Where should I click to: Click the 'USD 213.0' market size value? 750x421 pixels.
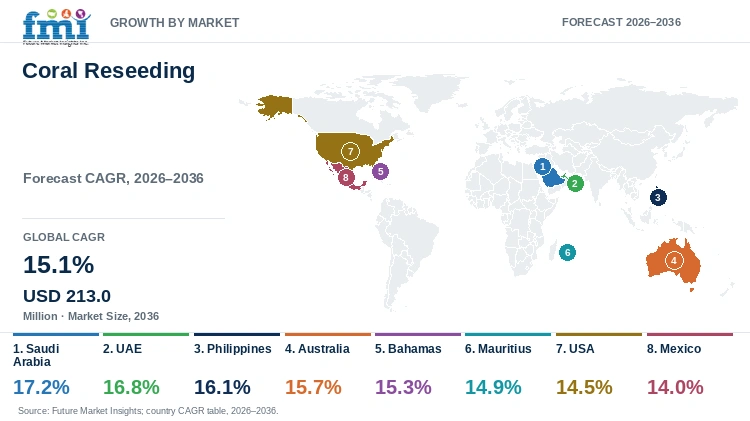[x=67, y=296]
